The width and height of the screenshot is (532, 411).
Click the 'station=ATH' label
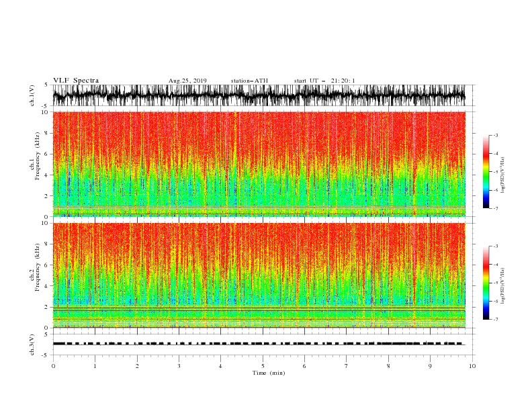click(x=249, y=81)
